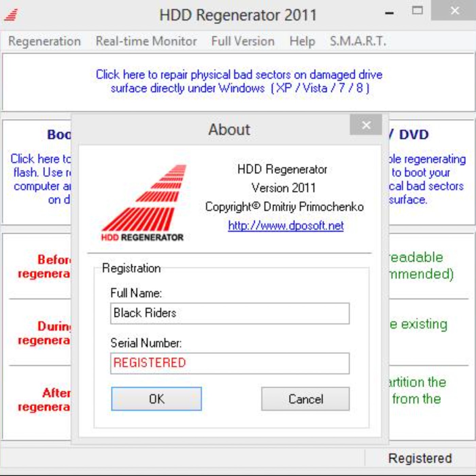The height and width of the screenshot is (476, 476).
Task: Click the Registered status bar text
Action: (420, 458)
